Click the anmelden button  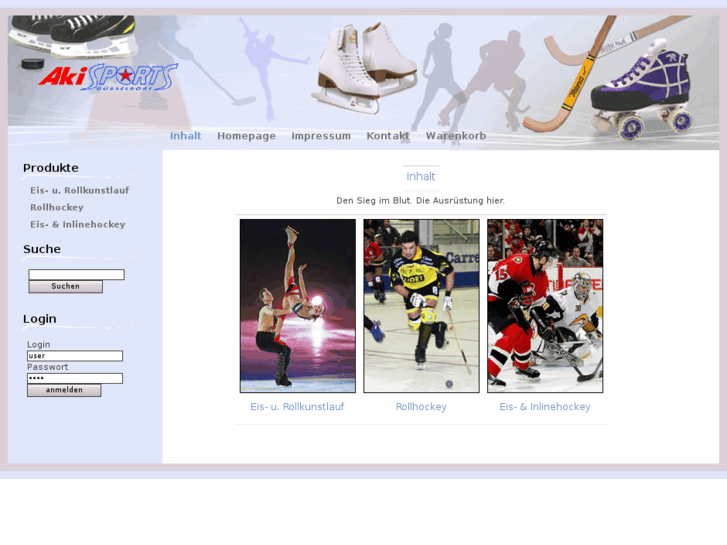tap(64, 390)
